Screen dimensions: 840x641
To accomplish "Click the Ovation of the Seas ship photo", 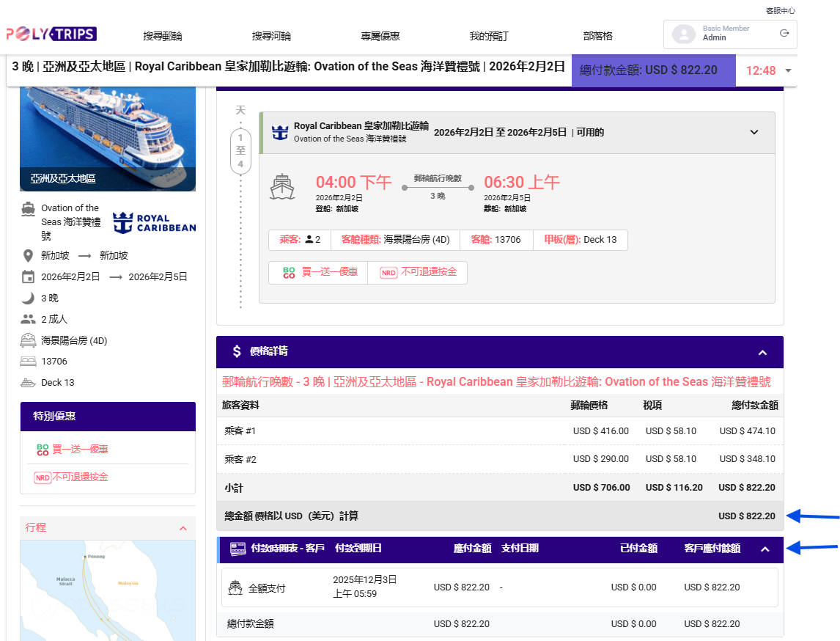I will pyautogui.click(x=108, y=136).
